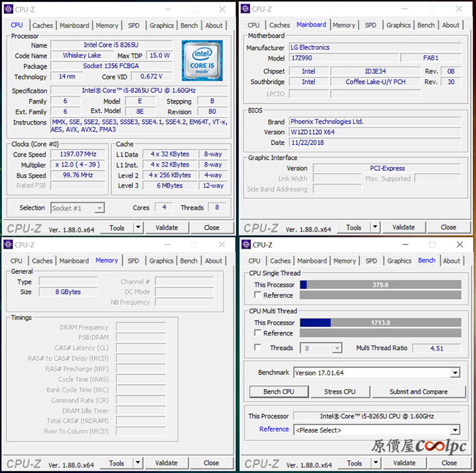Minimize the Bench CPU-Z window

[x=405, y=245]
